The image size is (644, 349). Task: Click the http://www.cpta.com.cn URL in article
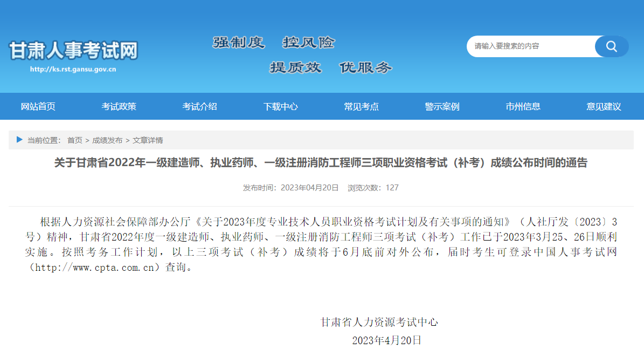(94, 268)
